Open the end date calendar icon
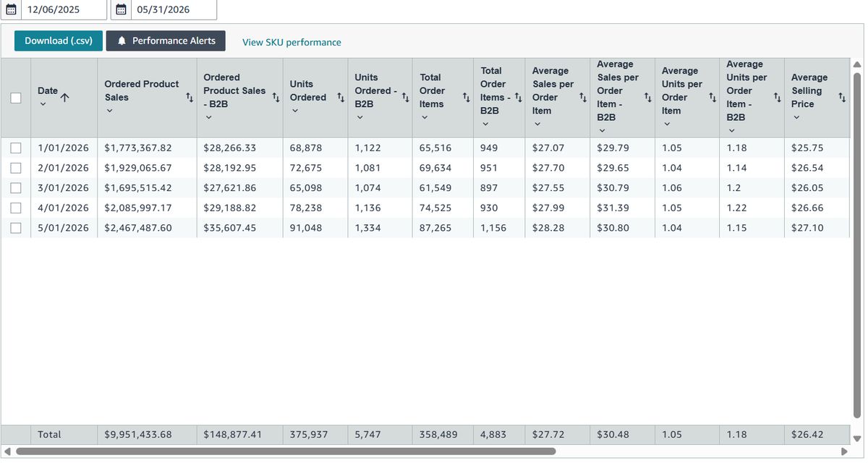 tap(122, 9)
